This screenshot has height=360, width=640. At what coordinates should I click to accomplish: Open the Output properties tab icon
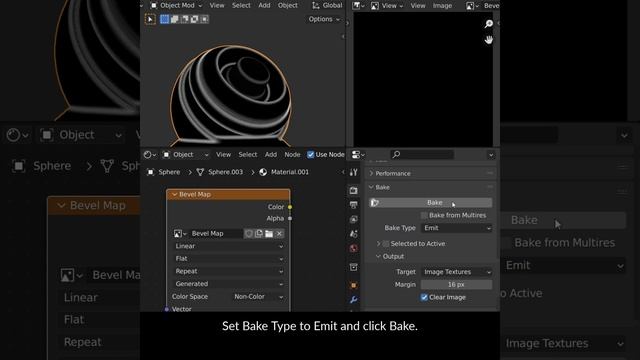point(353,205)
